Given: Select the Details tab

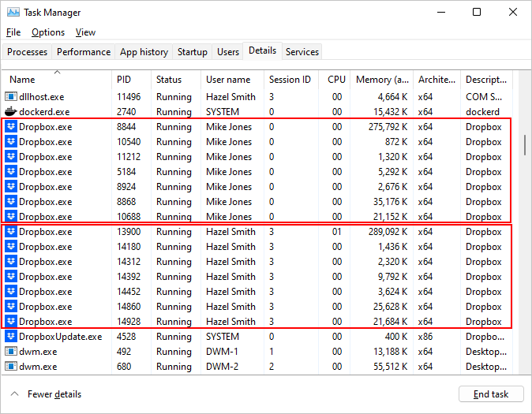Looking at the screenshot, I should pos(262,50).
